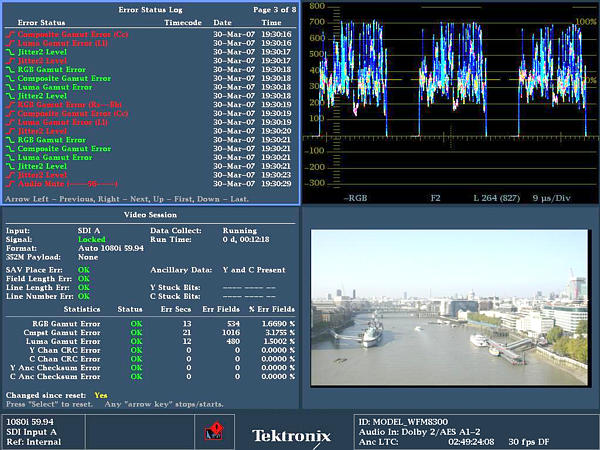Viewport: 600px width, 450px height.
Task: Click the red alarm status icon in bottom bar
Action: click(212, 432)
